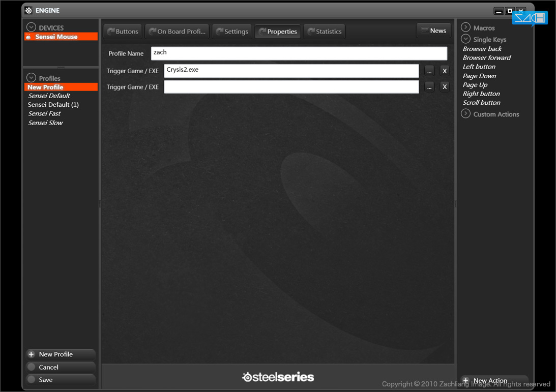Click the Cancel button

pos(61,367)
